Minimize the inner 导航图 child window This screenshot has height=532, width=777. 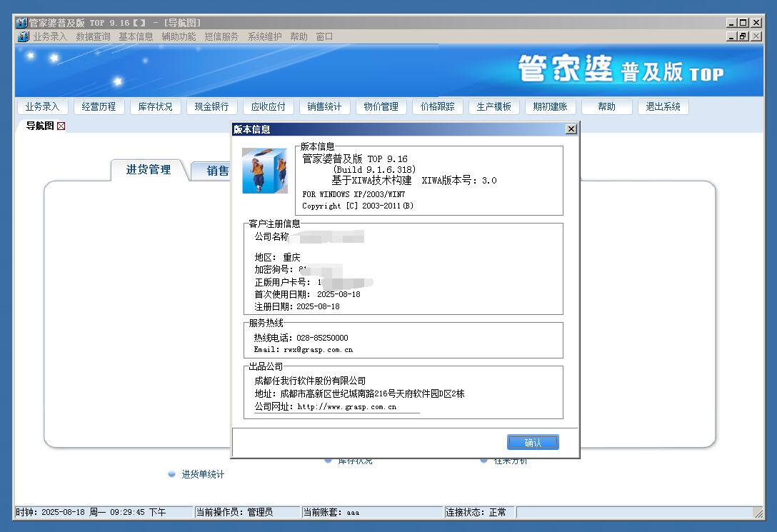coord(732,36)
